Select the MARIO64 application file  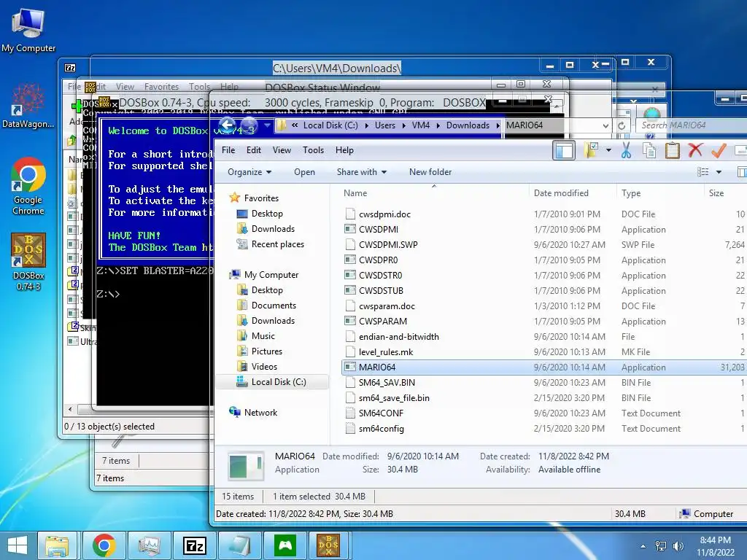pos(544,367)
